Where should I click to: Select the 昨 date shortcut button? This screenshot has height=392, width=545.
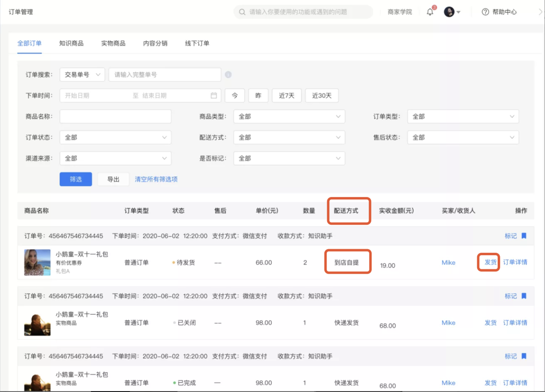(258, 95)
